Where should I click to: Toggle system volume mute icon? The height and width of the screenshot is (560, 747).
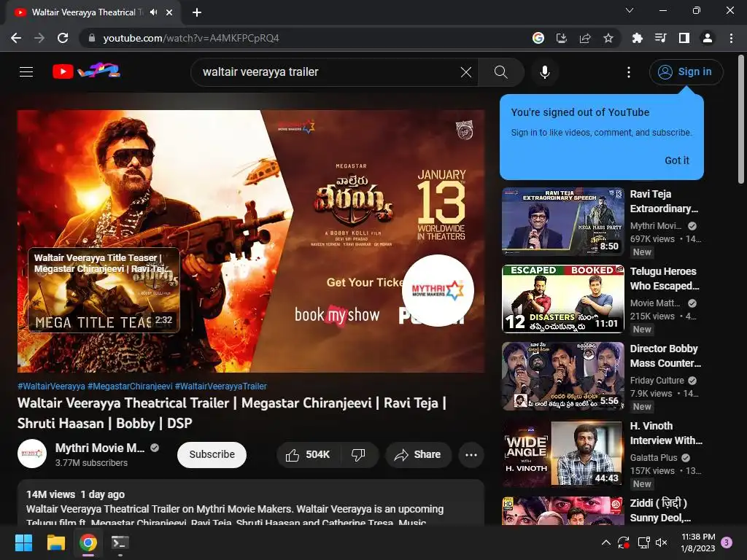point(661,542)
